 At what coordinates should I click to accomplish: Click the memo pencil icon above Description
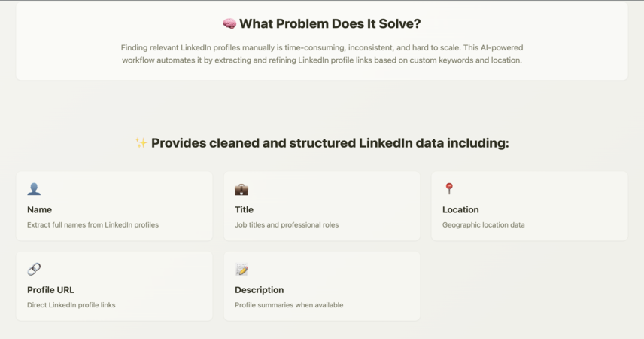(x=241, y=270)
